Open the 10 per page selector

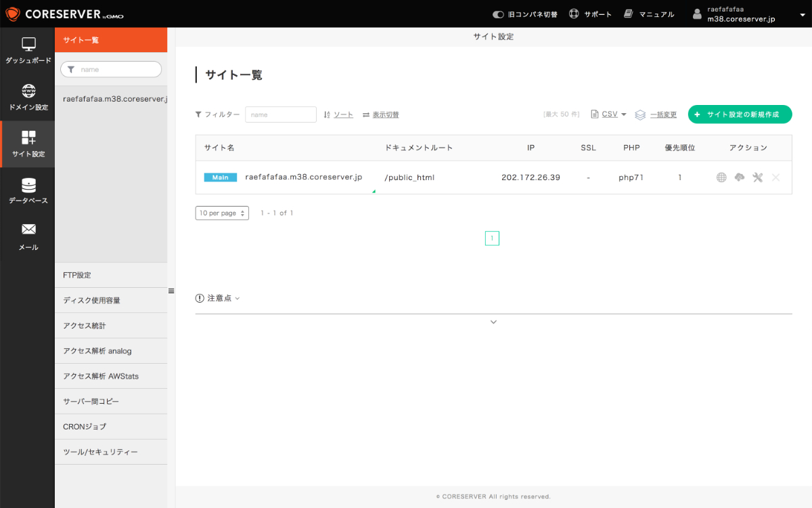click(x=222, y=213)
